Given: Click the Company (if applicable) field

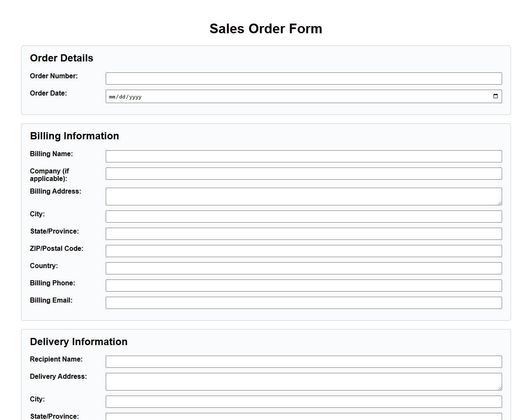Looking at the screenshot, I should (304, 173).
